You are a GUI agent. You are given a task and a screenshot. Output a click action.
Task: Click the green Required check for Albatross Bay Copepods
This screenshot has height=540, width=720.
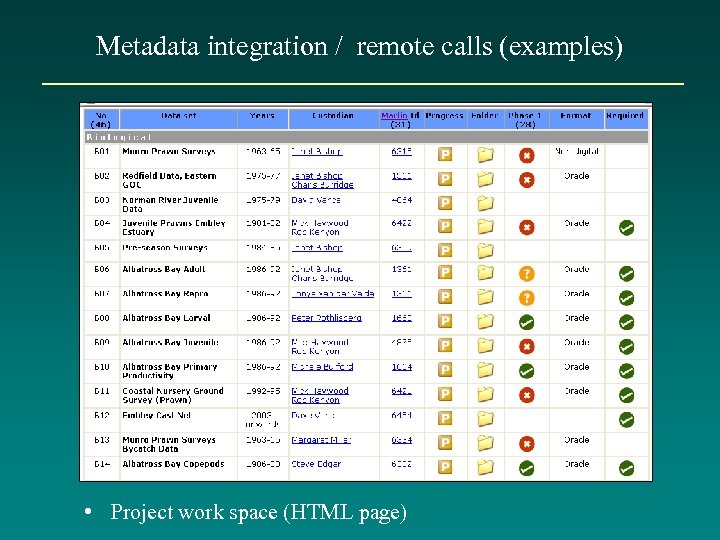626,468
